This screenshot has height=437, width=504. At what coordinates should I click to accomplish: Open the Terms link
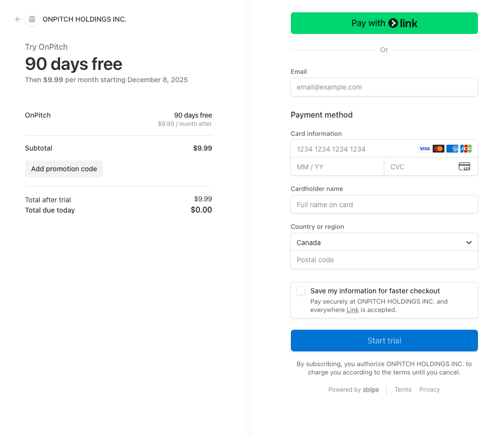point(403,390)
